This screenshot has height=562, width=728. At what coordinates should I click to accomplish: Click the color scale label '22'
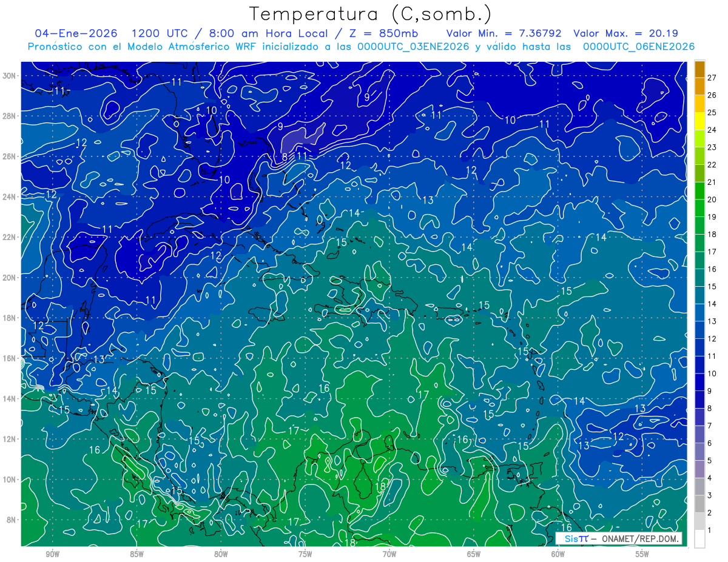click(x=712, y=164)
